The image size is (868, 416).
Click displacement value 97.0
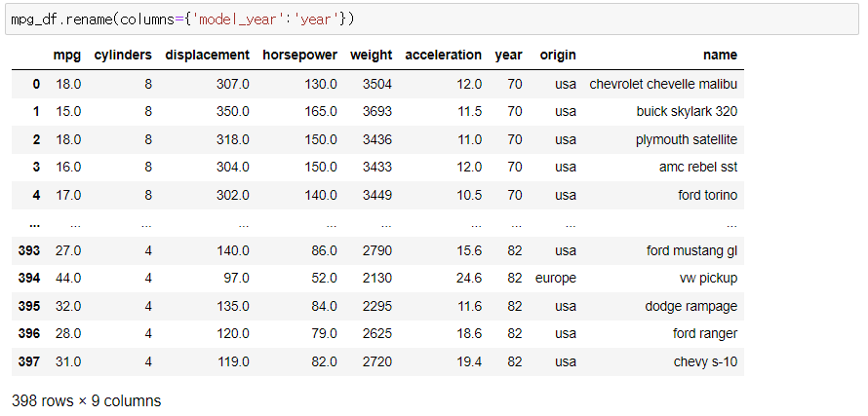click(x=236, y=279)
